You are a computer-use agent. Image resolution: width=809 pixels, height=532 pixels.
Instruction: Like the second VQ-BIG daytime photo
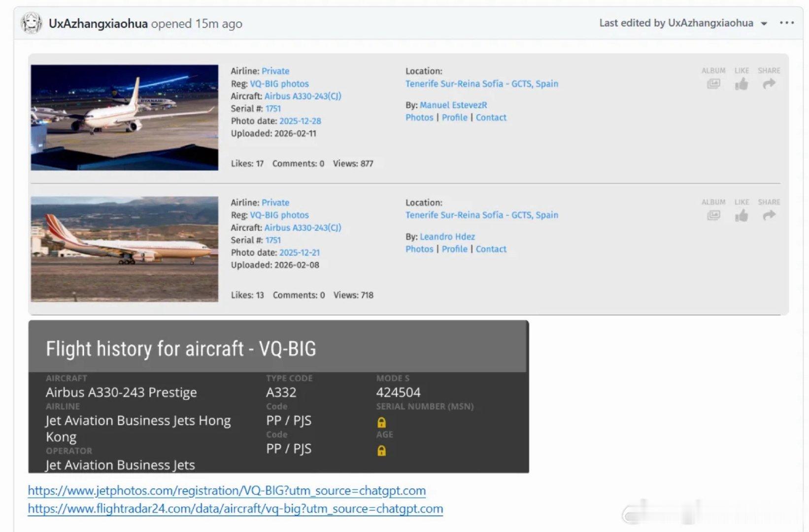(742, 215)
